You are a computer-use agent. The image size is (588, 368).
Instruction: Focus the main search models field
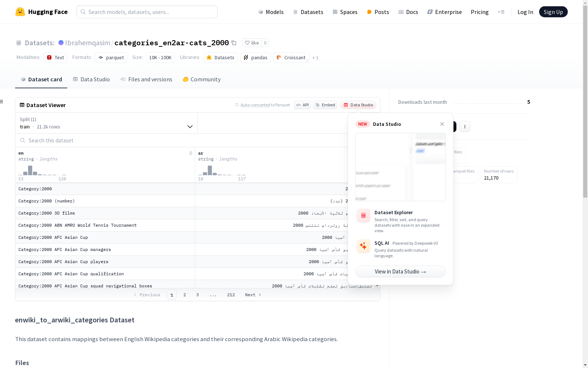(x=147, y=12)
